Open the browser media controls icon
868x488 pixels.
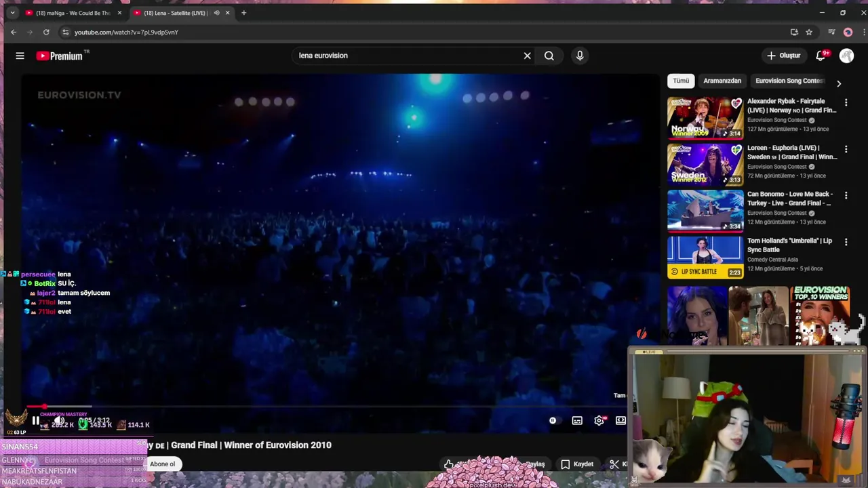[x=831, y=32]
